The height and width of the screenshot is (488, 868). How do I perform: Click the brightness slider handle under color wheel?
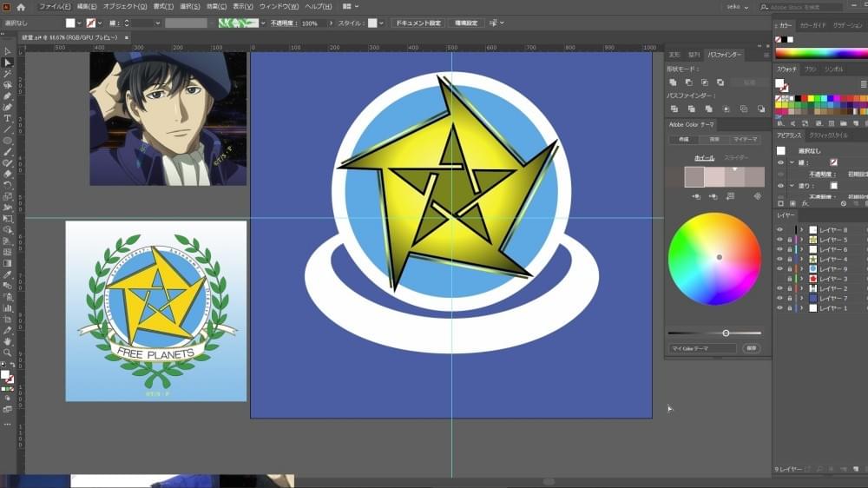point(726,333)
